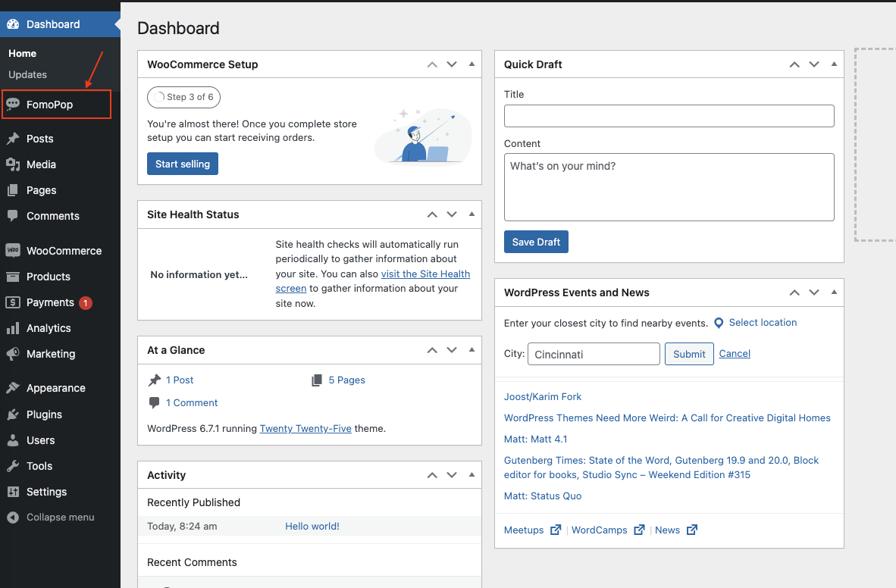The width and height of the screenshot is (896, 588).
Task: Cancel the city location entry
Action: click(735, 354)
